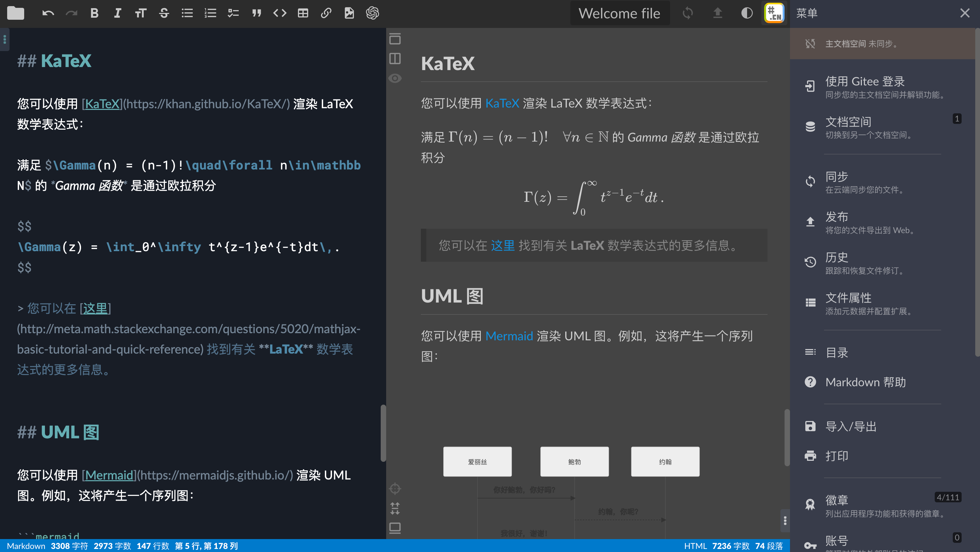Toggle focus mode crosshair icon
Screen dimensions: 980x552
tap(395, 488)
